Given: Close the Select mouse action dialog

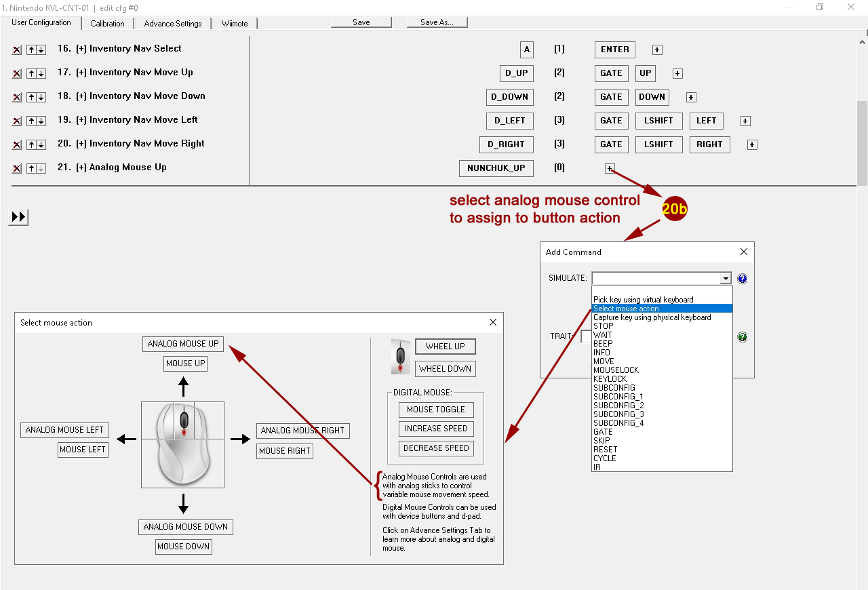Looking at the screenshot, I should [x=493, y=322].
